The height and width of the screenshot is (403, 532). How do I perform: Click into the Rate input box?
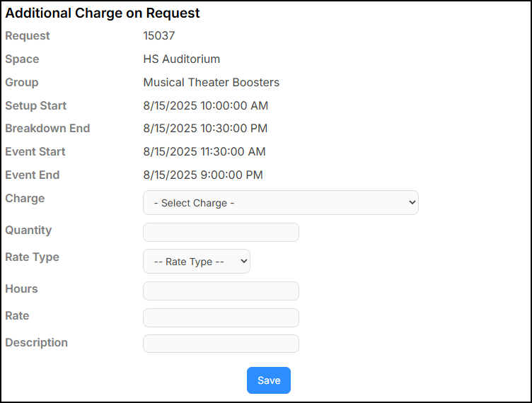point(221,317)
